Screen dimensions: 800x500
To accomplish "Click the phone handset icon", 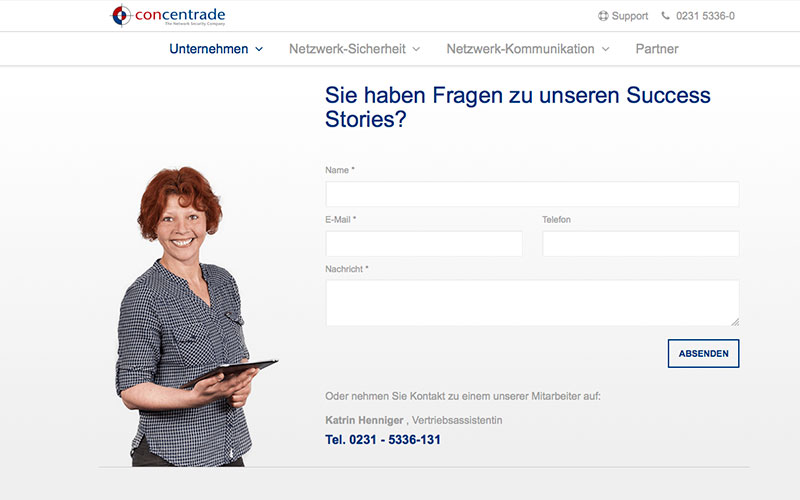I will coord(665,15).
